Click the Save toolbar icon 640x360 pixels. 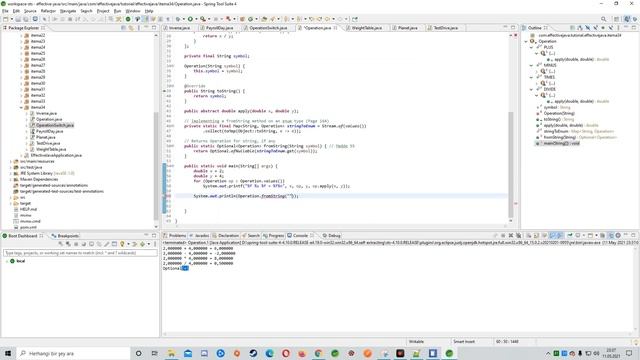pyautogui.click(x=18, y=19)
